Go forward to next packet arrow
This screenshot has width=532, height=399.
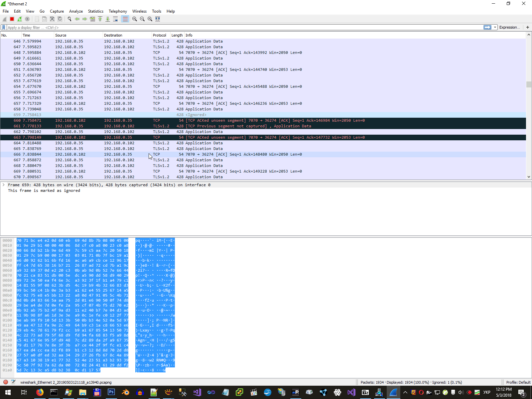pos(85,19)
